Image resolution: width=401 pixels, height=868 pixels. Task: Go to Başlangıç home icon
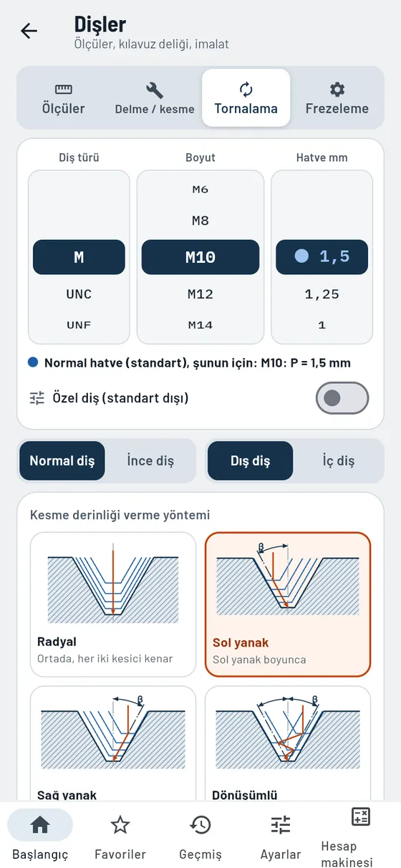[40, 825]
